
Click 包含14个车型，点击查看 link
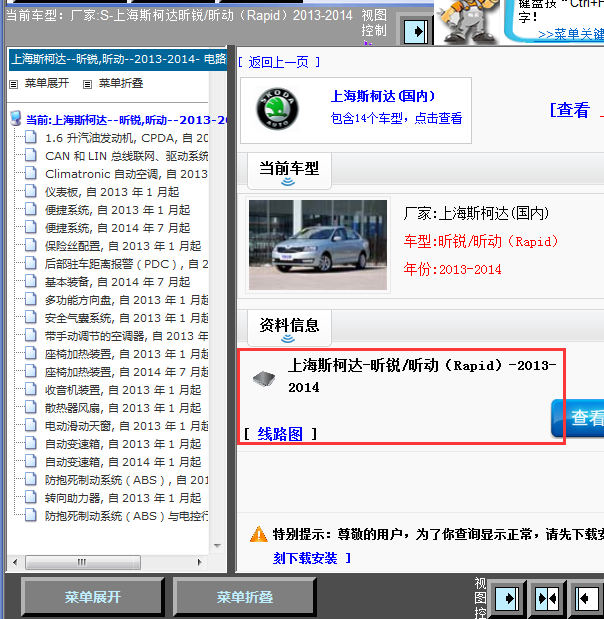396,118
